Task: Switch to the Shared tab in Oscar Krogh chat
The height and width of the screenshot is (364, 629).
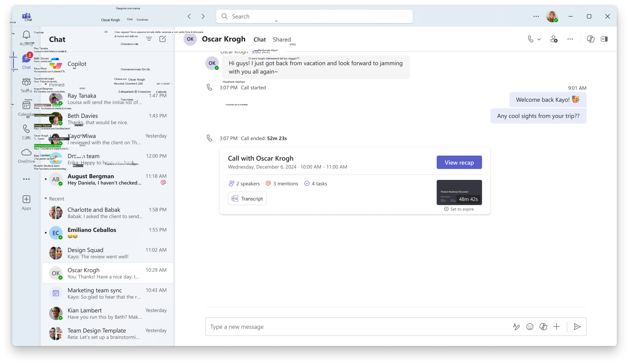Action: (282, 39)
